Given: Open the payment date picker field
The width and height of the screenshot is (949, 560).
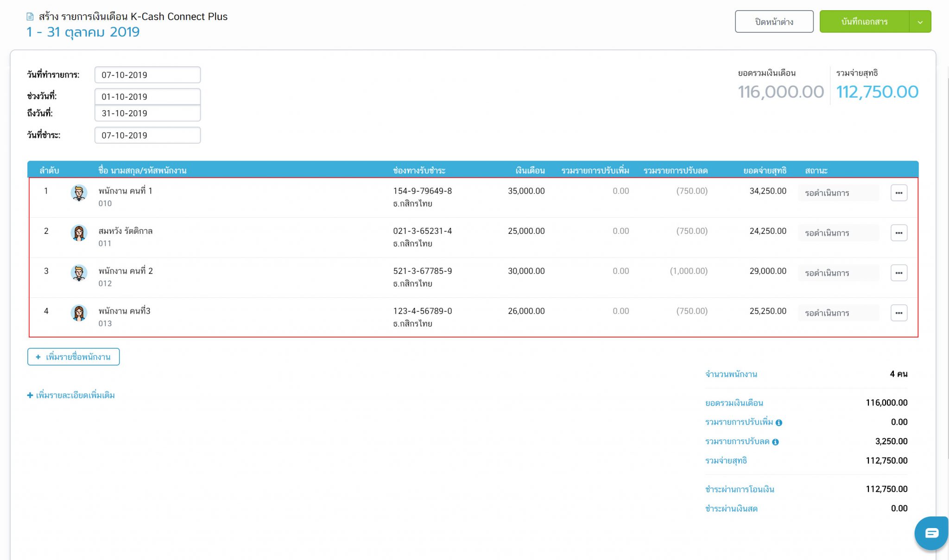Looking at the screenshot, I should pos(147,135).
